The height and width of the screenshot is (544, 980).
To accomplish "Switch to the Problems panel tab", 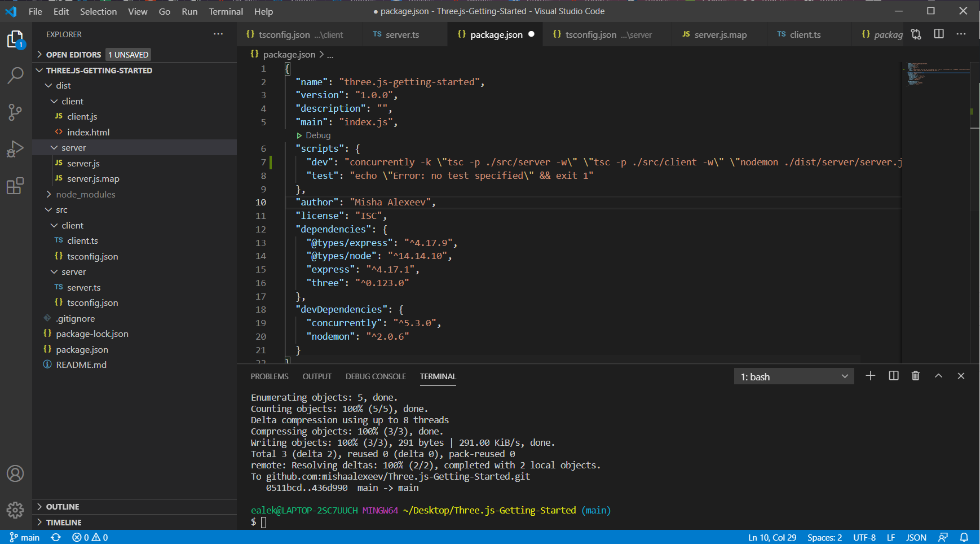I will coord(270,376).
